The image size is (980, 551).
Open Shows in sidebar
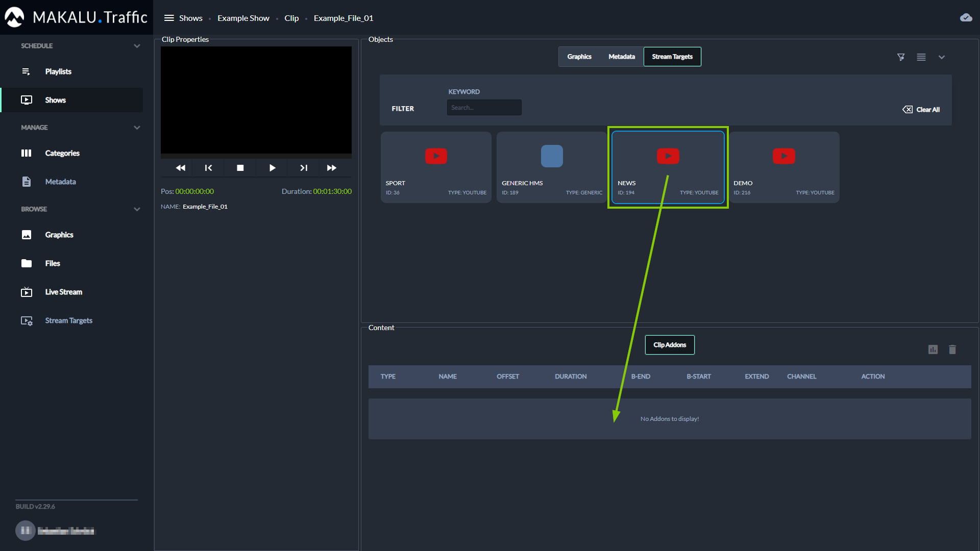coord(71,100)
